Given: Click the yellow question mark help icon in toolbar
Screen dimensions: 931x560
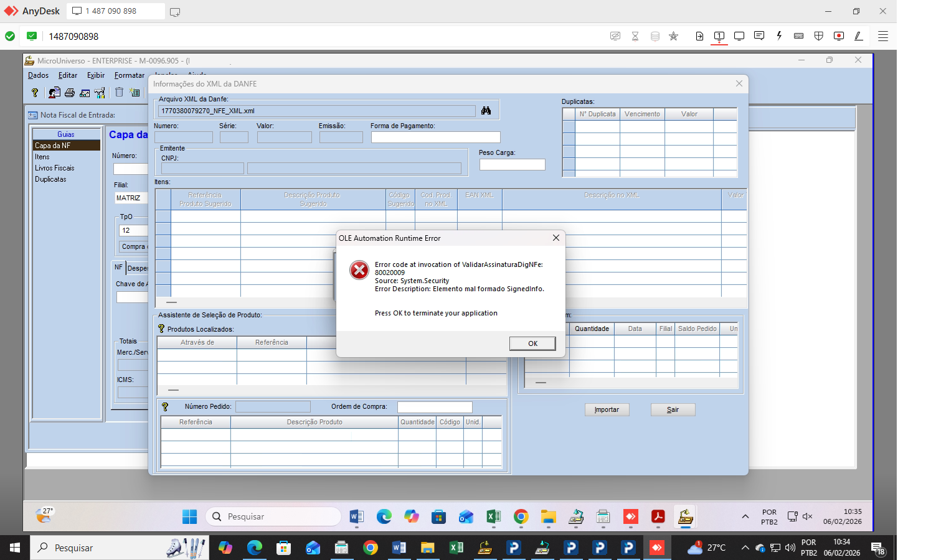Looking at the screenshot, I should coord(35,93).
